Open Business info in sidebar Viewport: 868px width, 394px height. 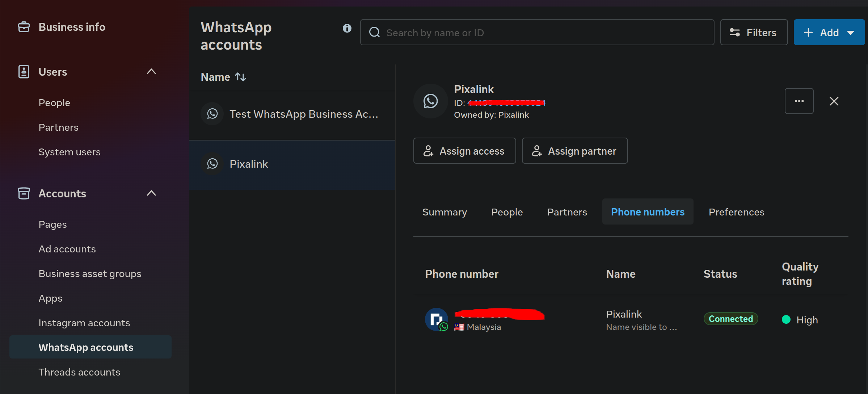(x=72, y=27)
